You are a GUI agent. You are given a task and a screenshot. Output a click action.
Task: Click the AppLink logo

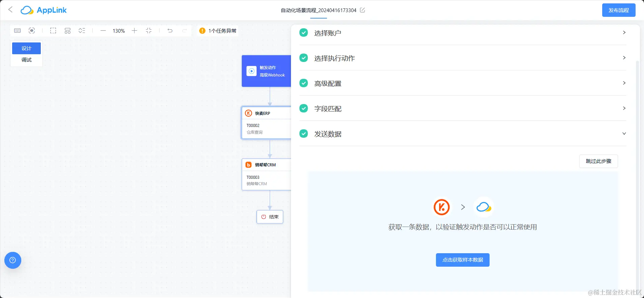coord(43,10)
